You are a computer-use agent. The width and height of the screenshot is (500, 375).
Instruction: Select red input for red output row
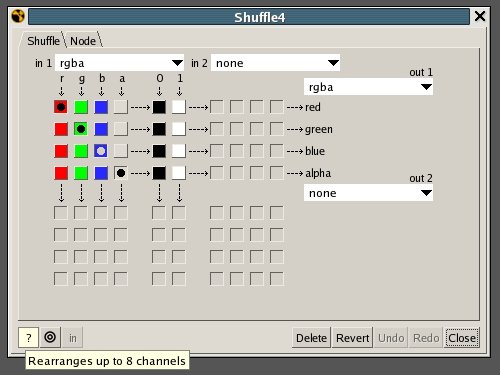tap(61, 107)
